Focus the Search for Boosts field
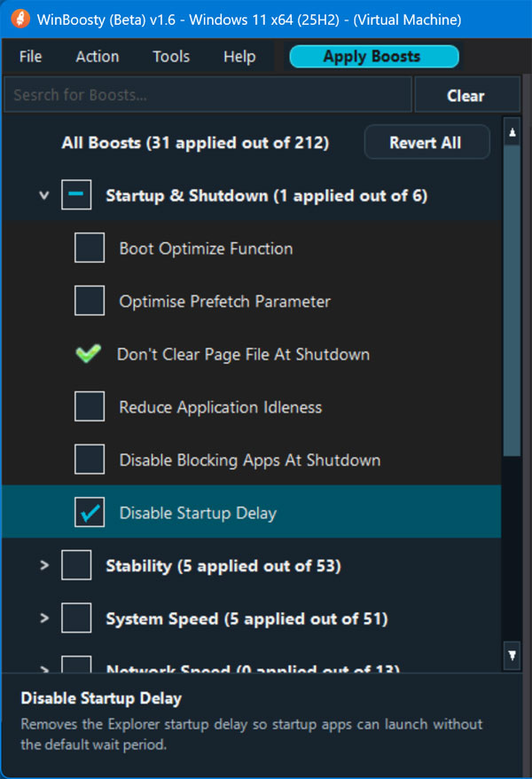 pos(208,94)
